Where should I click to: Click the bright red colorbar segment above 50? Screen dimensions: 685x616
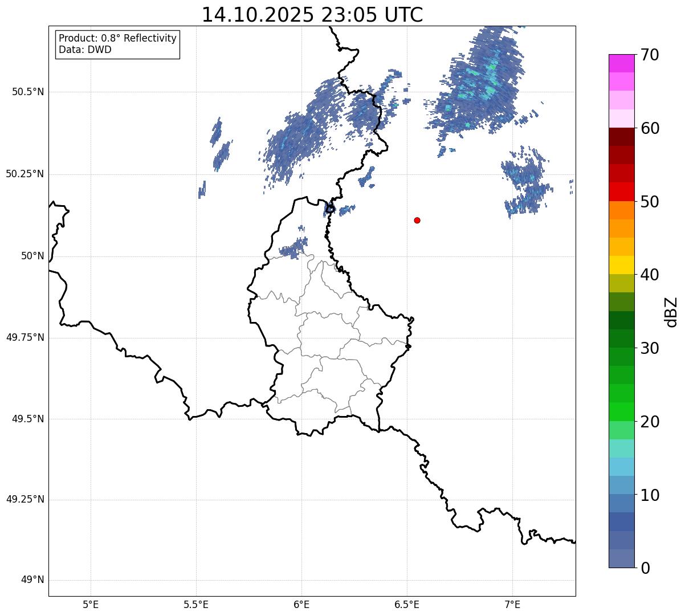[x=622, y=192]
